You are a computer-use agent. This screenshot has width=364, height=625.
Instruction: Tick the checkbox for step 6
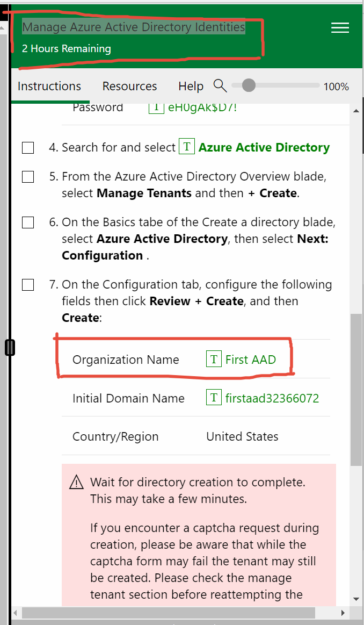pos(27,222)
